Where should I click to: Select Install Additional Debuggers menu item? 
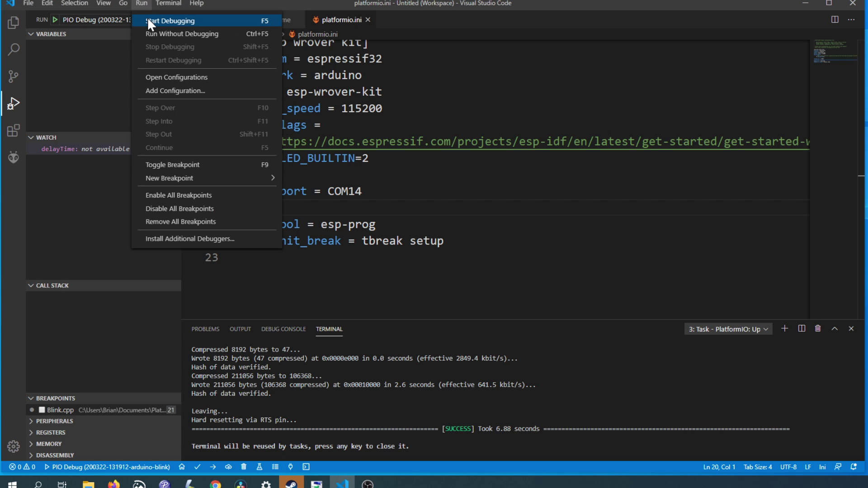pyautogui.click(x=207, y=239)
